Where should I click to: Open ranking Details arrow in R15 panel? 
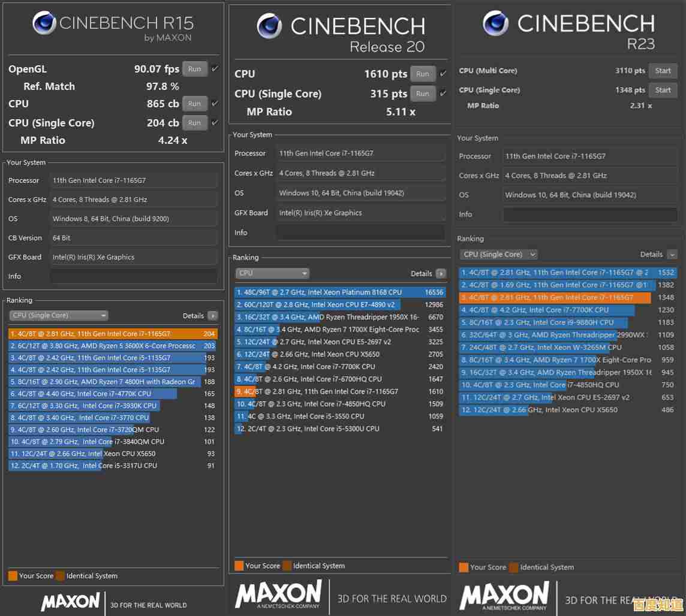point(212,316)
